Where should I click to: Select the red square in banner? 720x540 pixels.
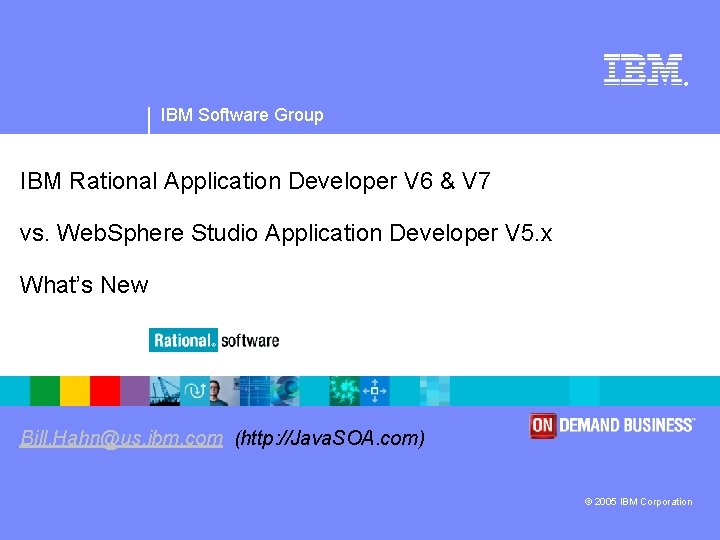[x=105, y=391]
